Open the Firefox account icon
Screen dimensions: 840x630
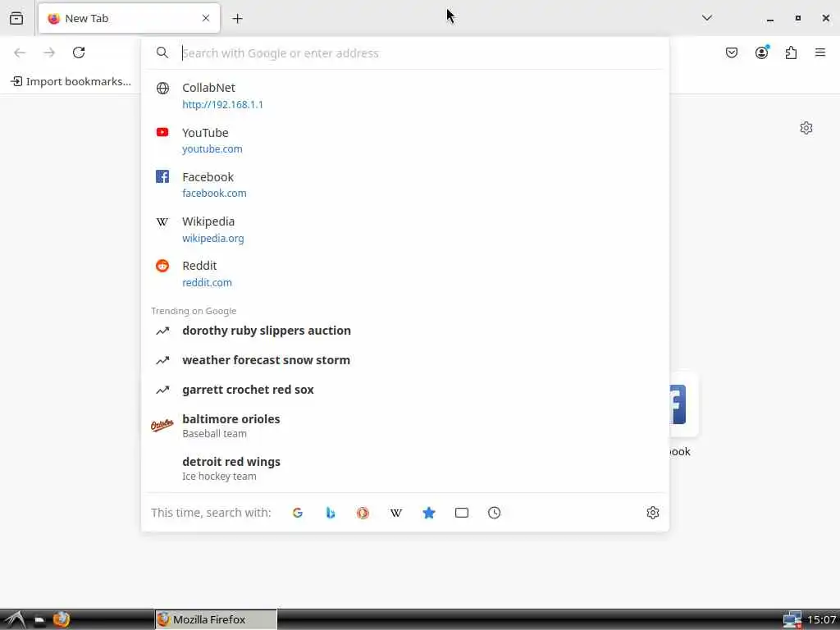(762, 52)
